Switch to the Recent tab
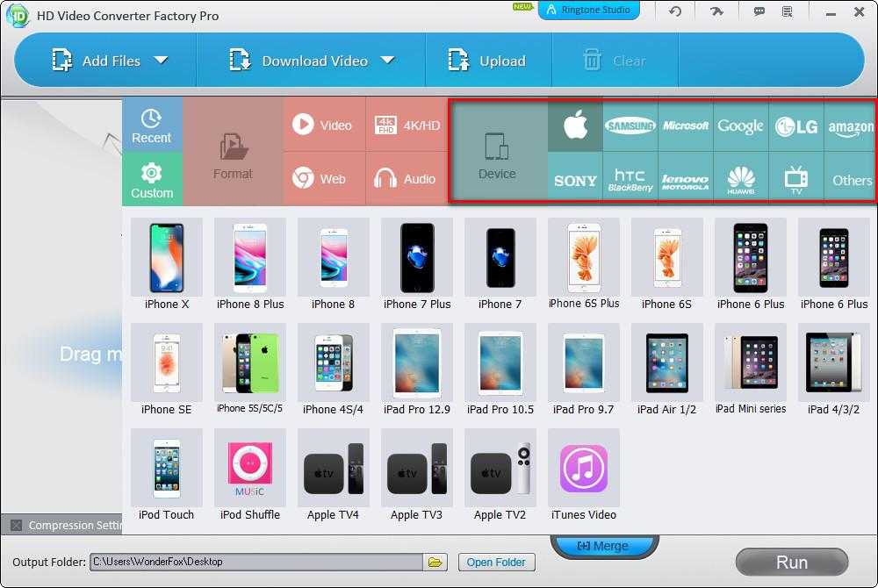This screenshot has height=588, width=878. 152,124
